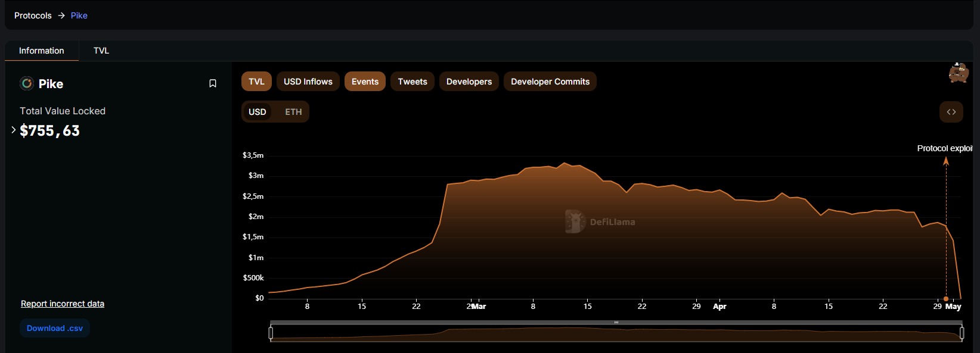
Task: Open the Information tab
Action: (42, 51)
